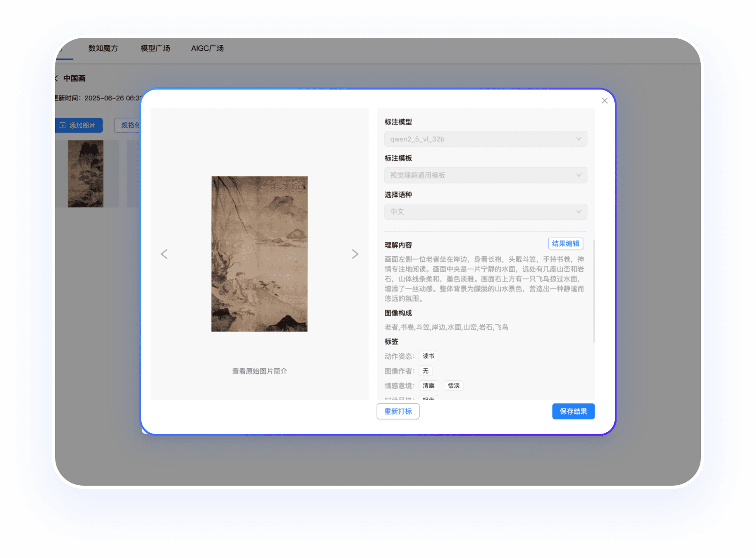Switch to the 数知魔方 tab
Image resolution: width=756 pixels, height=558 pixels.
(x=103, y=48)
